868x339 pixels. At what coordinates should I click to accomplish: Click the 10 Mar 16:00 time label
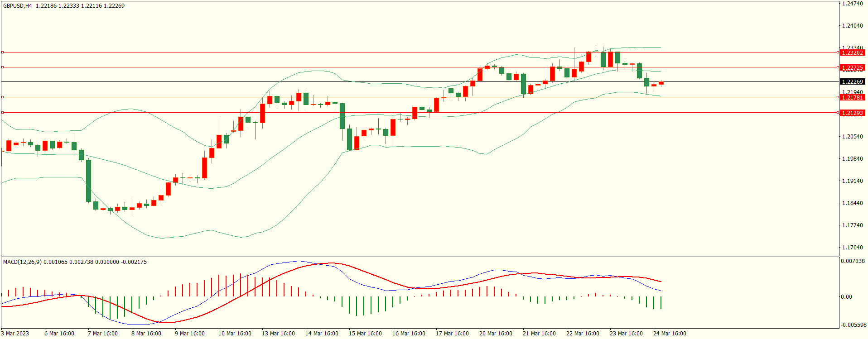tap(235, 334)
